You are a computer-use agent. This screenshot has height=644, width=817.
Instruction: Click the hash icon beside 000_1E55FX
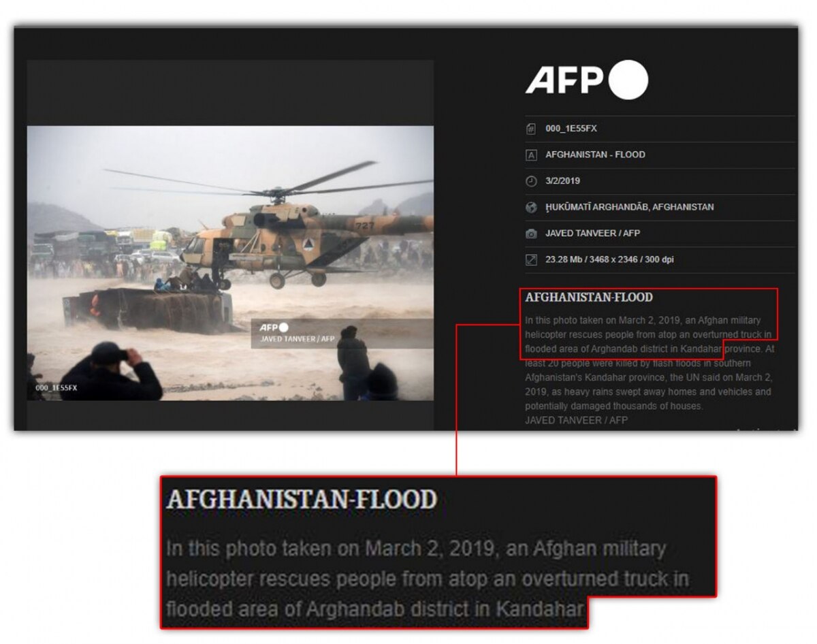click(532, 129)
